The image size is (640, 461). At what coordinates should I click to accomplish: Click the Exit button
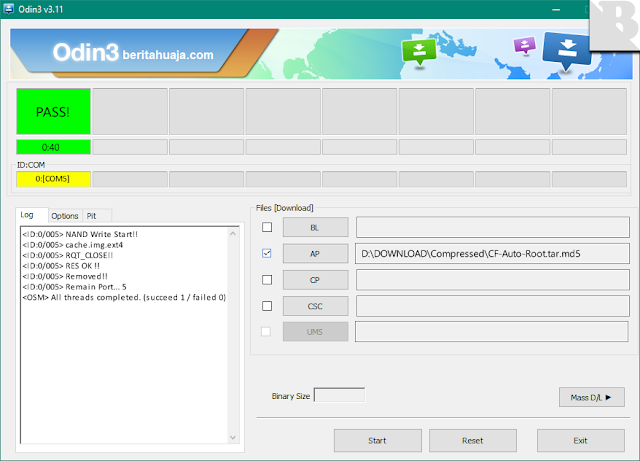[580, 441]
